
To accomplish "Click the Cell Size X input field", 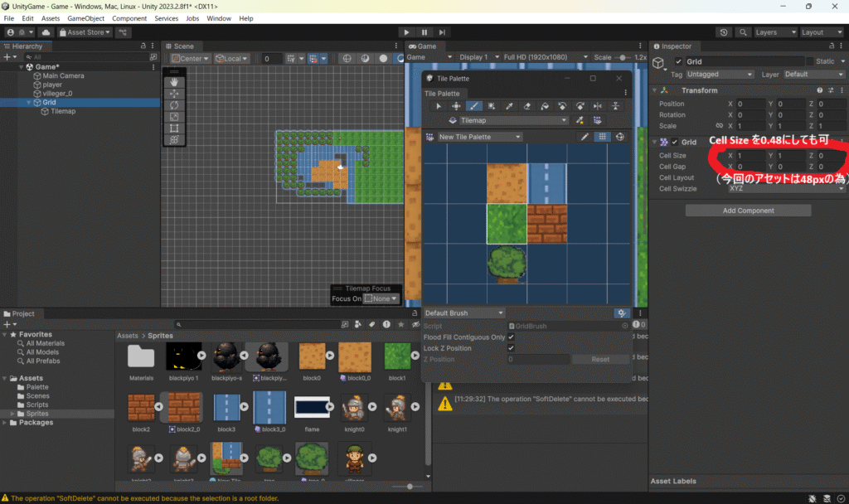I will (750, 155).
